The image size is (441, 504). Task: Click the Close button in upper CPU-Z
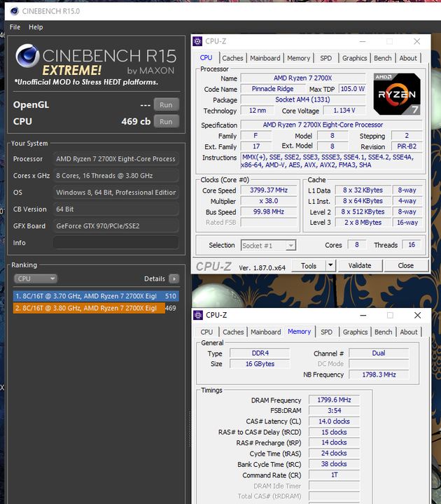tap(406, 266)
